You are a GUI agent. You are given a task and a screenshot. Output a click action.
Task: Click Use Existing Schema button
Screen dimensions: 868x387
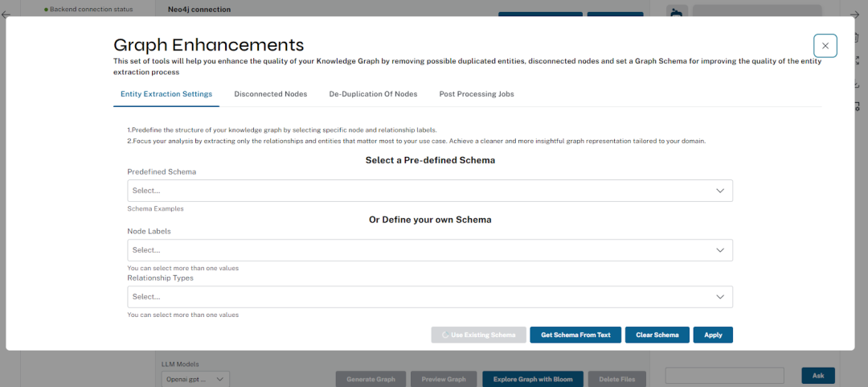(x=479, y=335)
